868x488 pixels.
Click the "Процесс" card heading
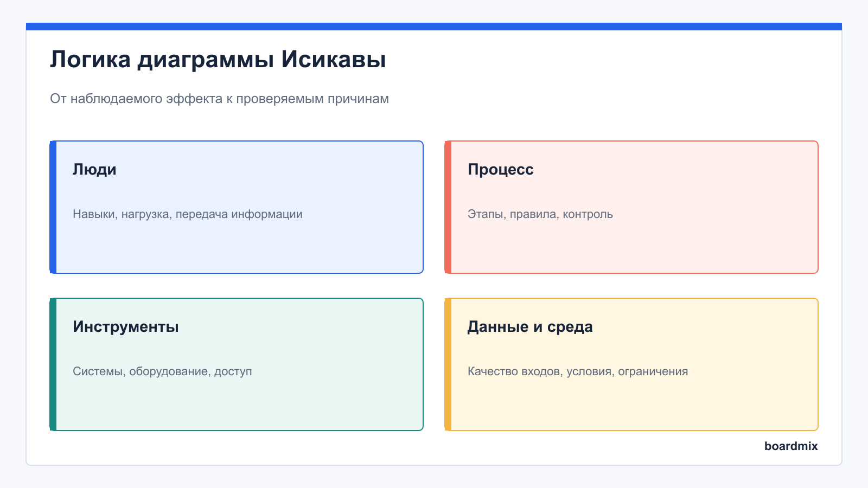500,170
